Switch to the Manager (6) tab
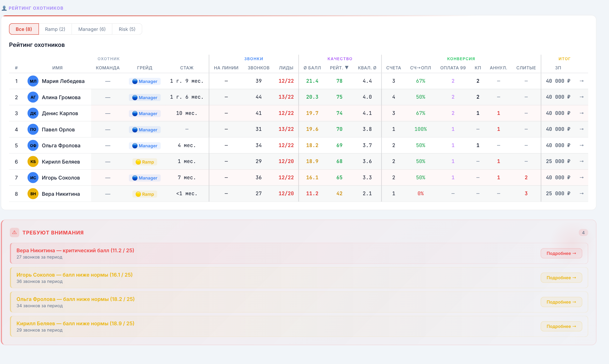This screenshot has width=609, height=364. (x=92, y=29)
